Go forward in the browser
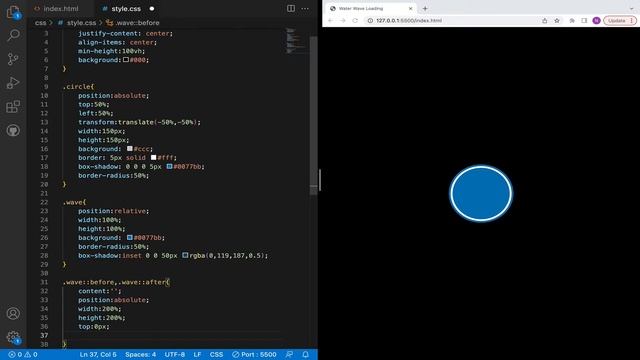640x360 pixels. click(342, 20)
